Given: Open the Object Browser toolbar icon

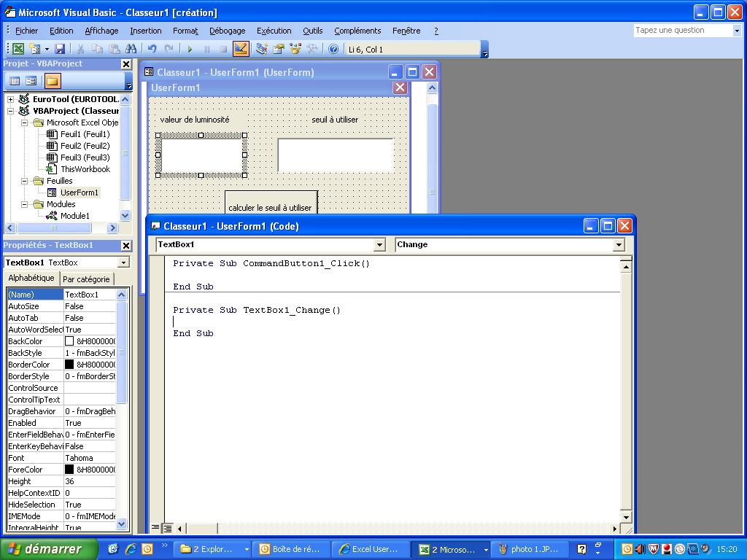Looking at the screenshot, I should click(295, 49).
